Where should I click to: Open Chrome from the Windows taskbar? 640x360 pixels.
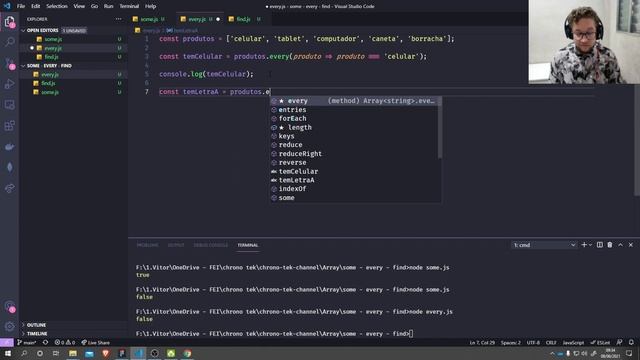point(187,353)
